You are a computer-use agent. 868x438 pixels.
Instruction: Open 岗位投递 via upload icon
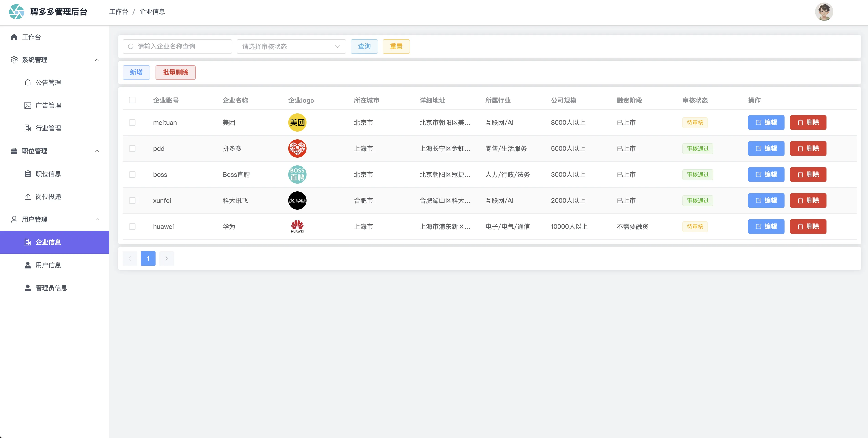28,197
